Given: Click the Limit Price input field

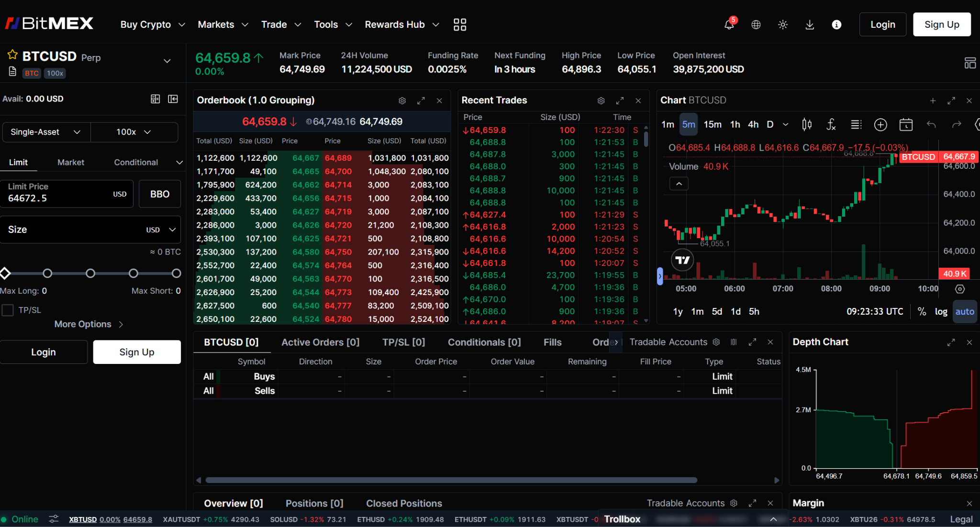Looking at the screenshot, I should click(67, 194).
